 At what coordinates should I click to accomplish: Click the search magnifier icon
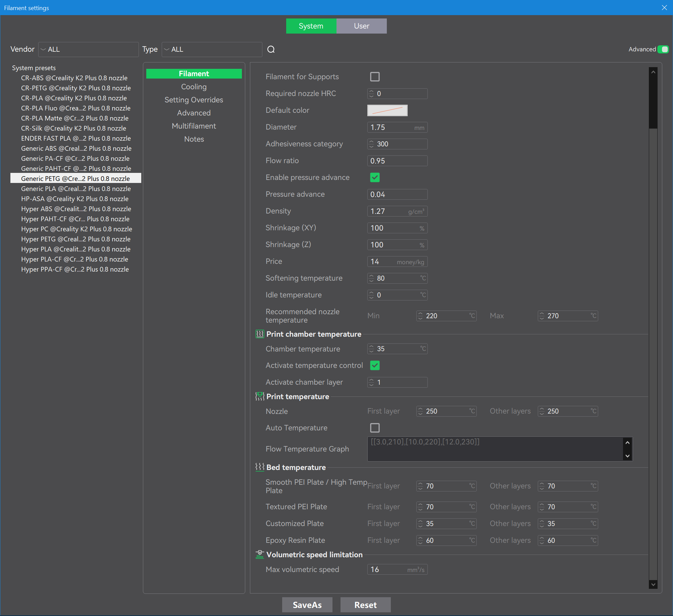pyautogui.click(x=271, y=49)
